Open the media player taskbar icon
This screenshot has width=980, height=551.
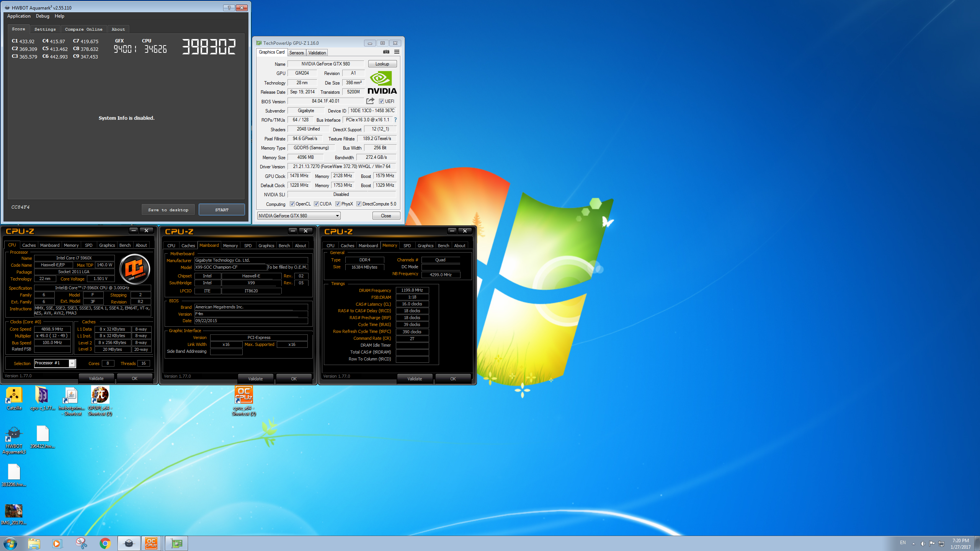[x=57, y=543]
